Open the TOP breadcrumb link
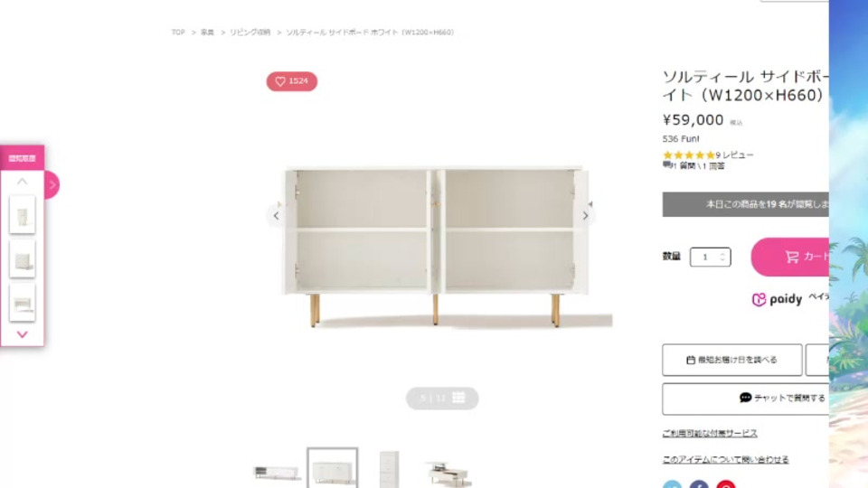868x488 pixels. tap(178, 33)
